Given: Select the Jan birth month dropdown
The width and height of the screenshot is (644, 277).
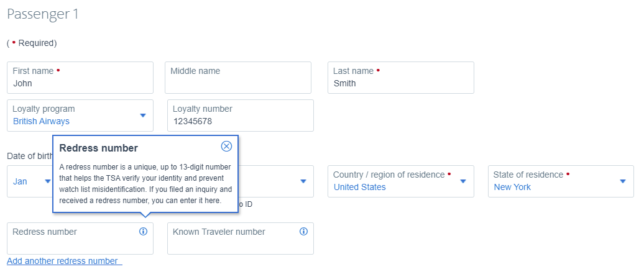Looking at the screenshot, I should tap(28, 182).
